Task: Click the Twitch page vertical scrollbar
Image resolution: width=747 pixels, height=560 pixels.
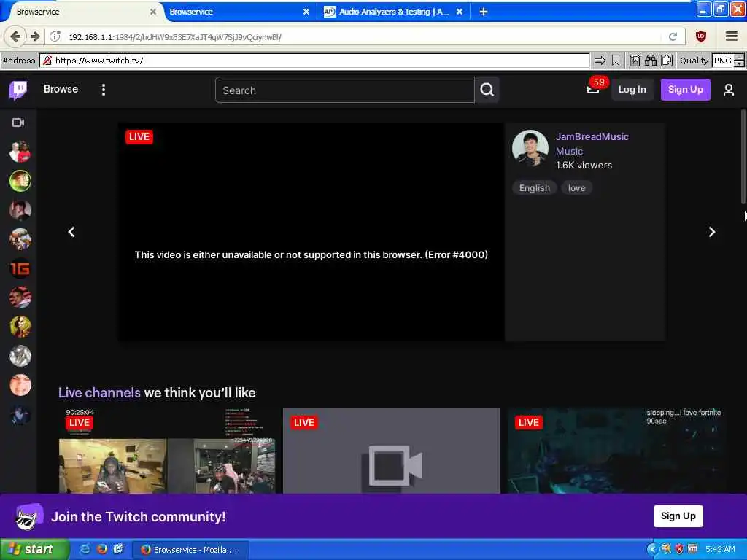Action: [x=743, y=157]
